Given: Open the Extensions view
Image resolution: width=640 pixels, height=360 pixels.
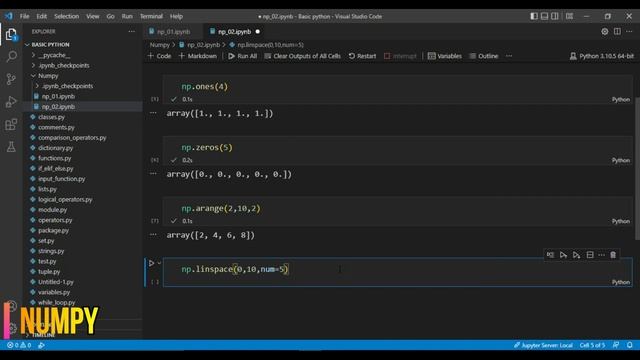Looking at the screenshot, I should coord(11,124).
